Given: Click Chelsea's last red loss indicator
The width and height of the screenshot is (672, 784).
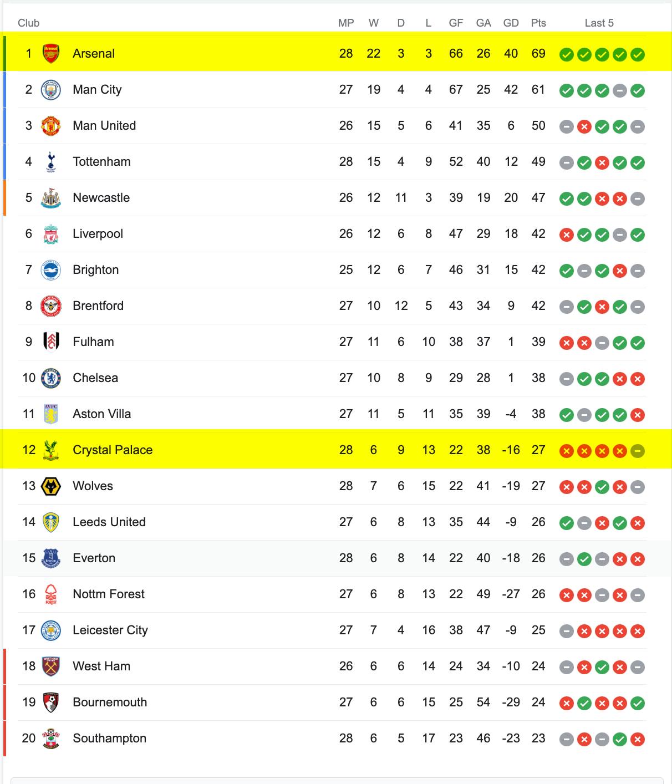Looking at the screenshot, I should 638,379.
